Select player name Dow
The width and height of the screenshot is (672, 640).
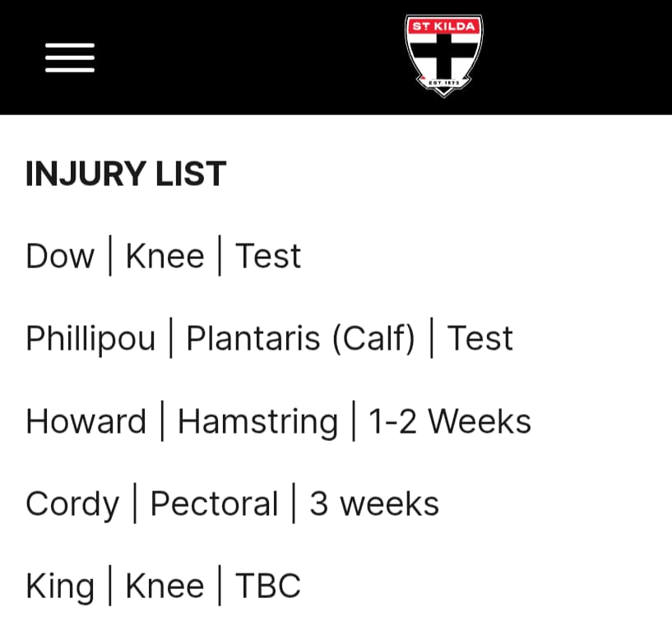pos(60,256)
